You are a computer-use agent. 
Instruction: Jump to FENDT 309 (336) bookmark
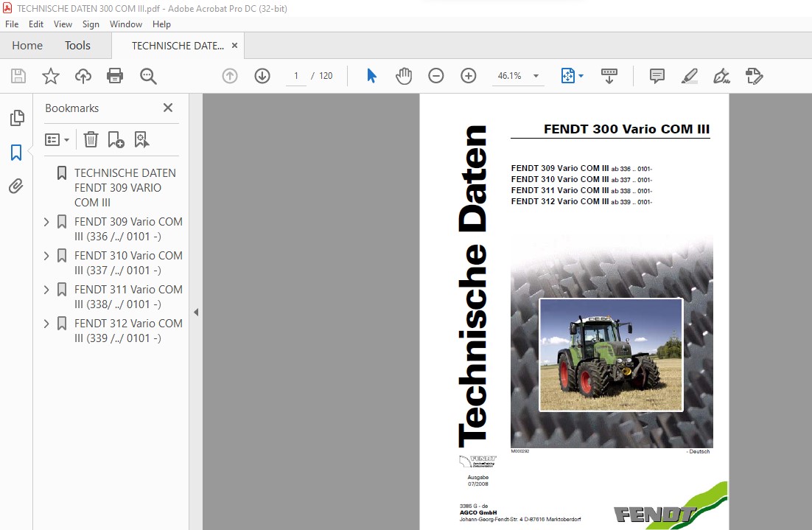(128, 229)
